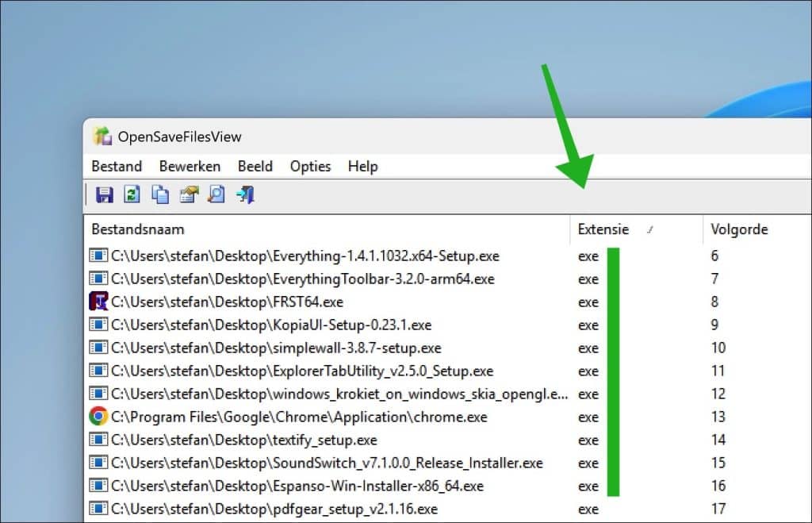Click the icon beside ExplorerTabUtility_v2.5.0_Setup.exe

coord(98,370)
